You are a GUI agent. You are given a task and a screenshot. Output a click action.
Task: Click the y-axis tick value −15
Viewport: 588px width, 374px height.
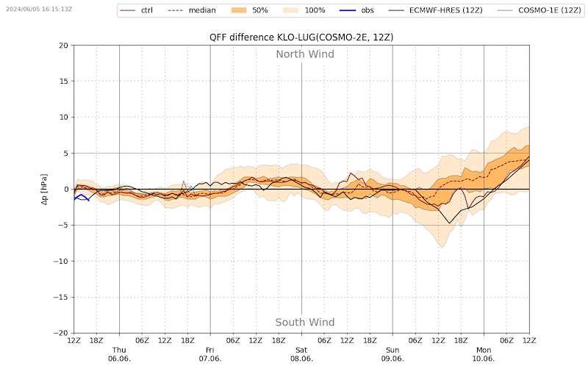pos(61,297)
